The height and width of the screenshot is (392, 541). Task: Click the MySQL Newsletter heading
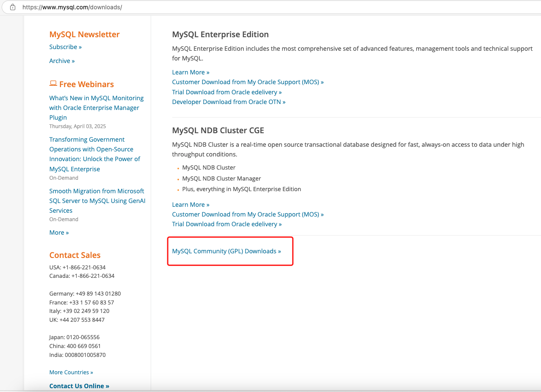coord(85,35)
